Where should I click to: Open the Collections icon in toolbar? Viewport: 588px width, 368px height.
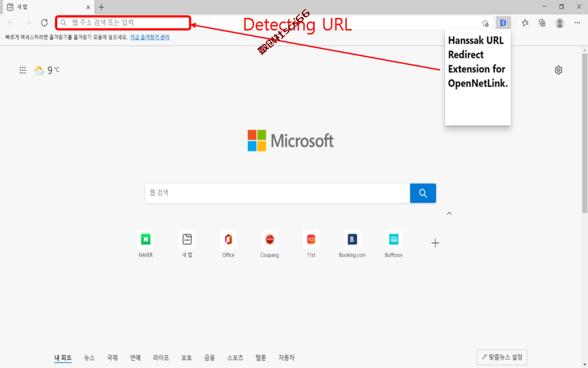[543, 23]
